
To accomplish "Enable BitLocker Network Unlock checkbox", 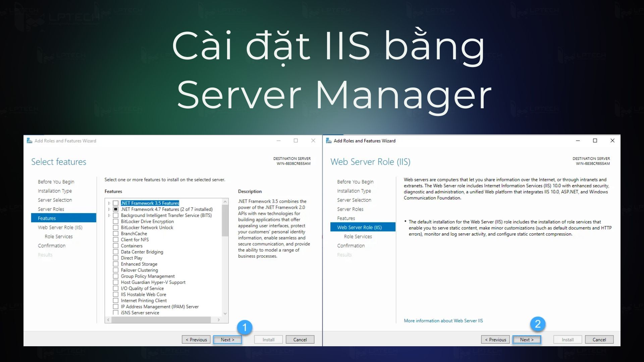I will [116, 227].
